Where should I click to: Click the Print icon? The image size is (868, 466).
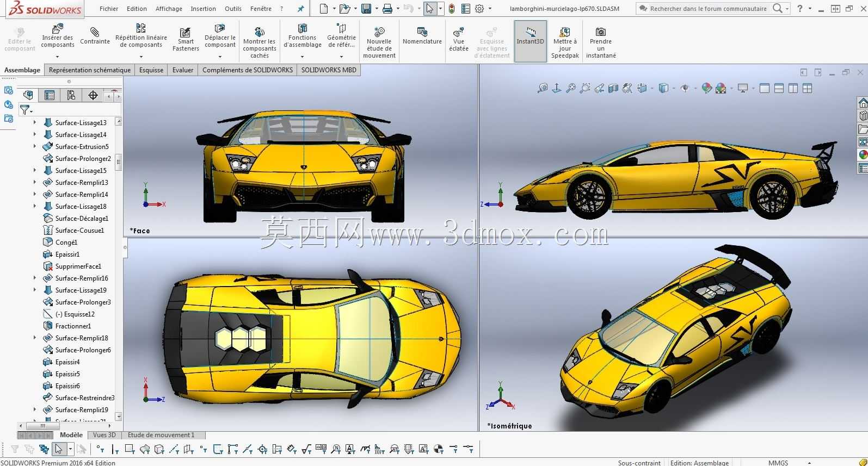click(387, 9)
